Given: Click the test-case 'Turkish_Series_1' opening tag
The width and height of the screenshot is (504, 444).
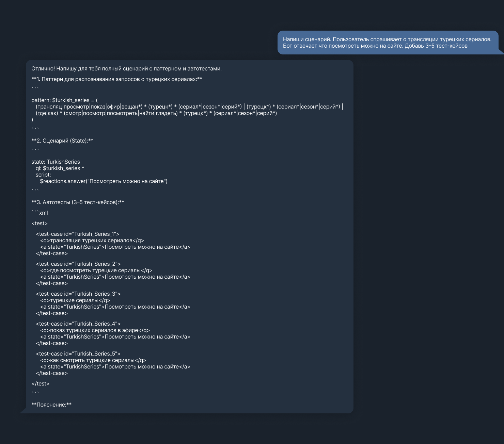Looking at the screenshot, I should point(78,234).
